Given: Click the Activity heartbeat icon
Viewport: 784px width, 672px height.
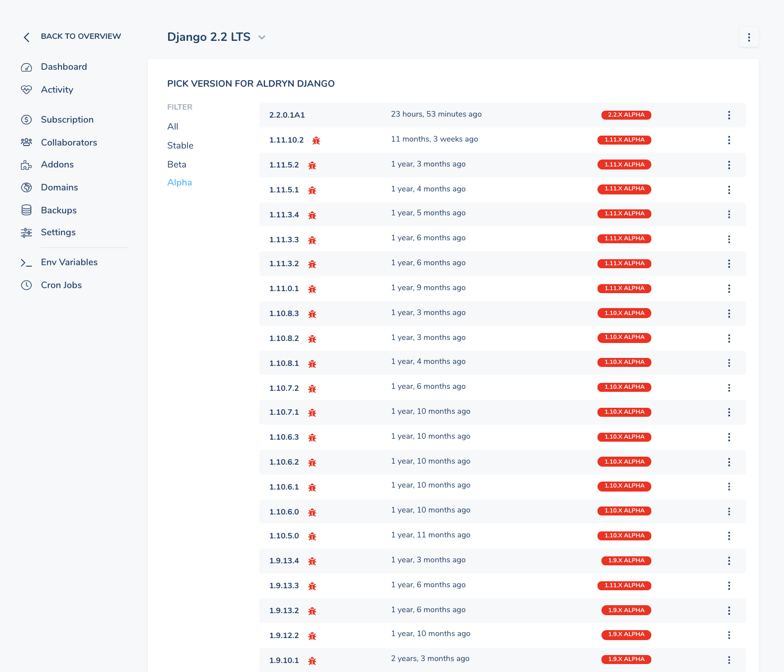Looking at the screenshot, I should [26, 90].
